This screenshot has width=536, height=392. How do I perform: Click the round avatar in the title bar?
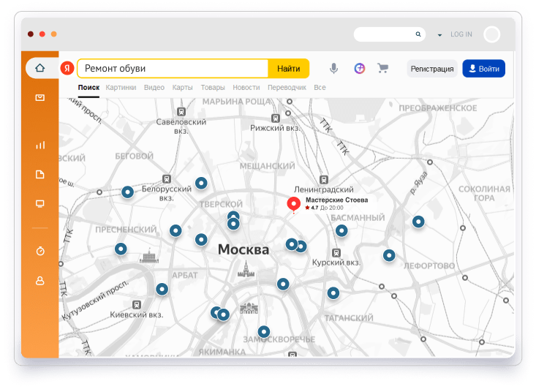coord(491,34)
